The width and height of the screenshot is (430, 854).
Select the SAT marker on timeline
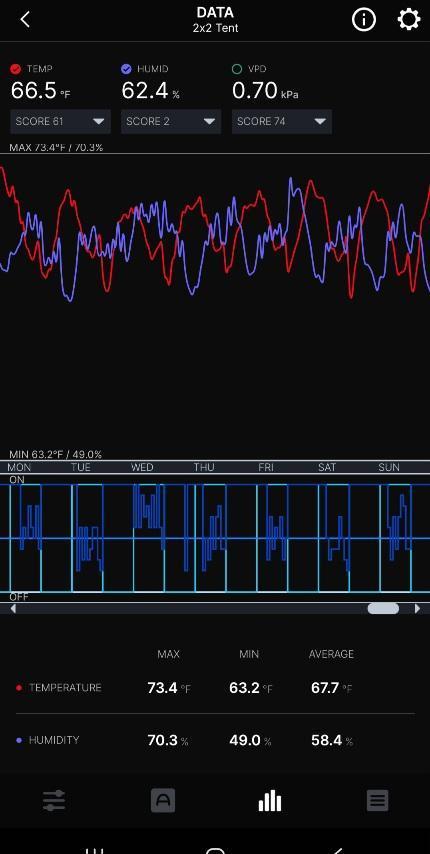(x=327, y=467)
